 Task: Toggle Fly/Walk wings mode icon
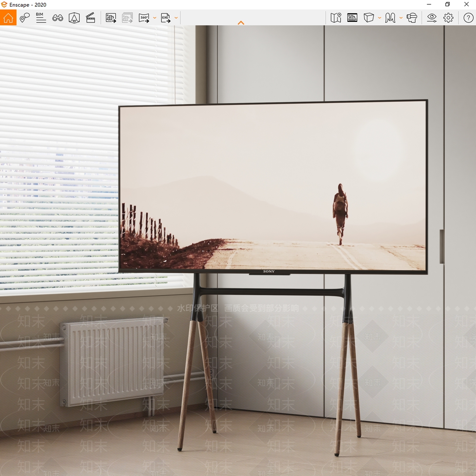pyautogui.click(x=390, y=18)
